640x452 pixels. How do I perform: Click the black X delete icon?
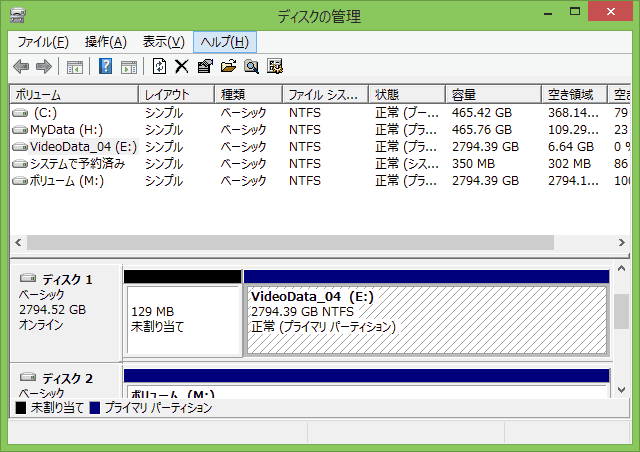point(181,67)
